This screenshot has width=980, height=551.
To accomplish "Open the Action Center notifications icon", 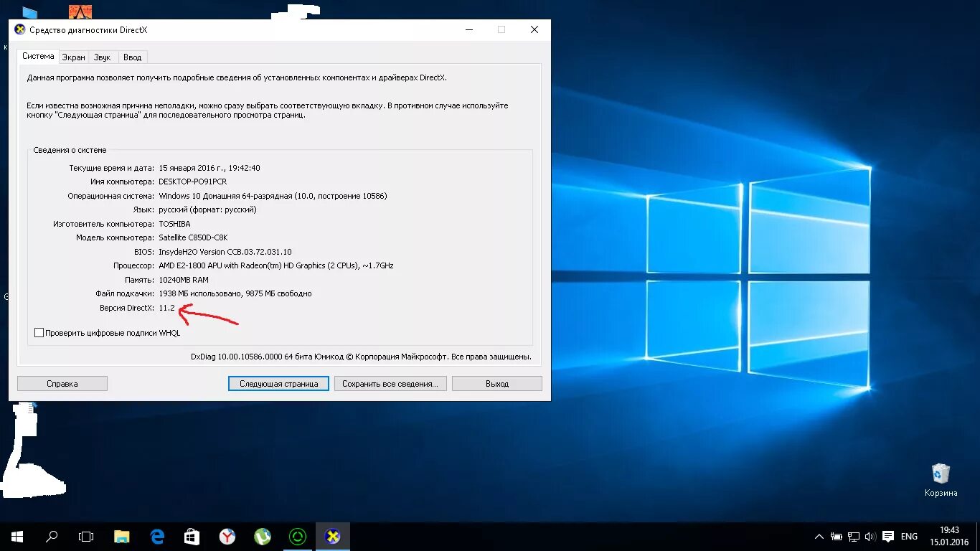I will pos(888,537).
